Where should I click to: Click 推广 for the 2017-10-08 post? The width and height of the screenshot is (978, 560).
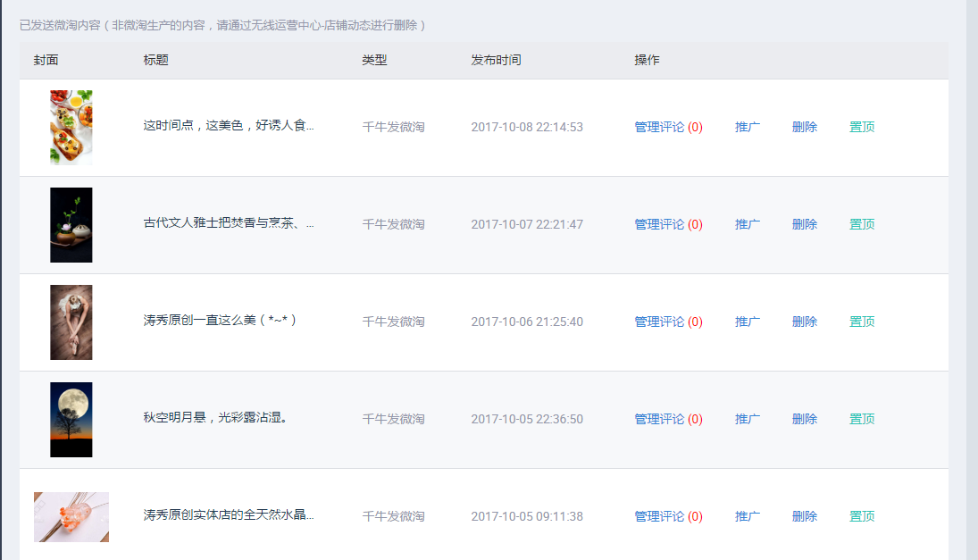[747, 127]
